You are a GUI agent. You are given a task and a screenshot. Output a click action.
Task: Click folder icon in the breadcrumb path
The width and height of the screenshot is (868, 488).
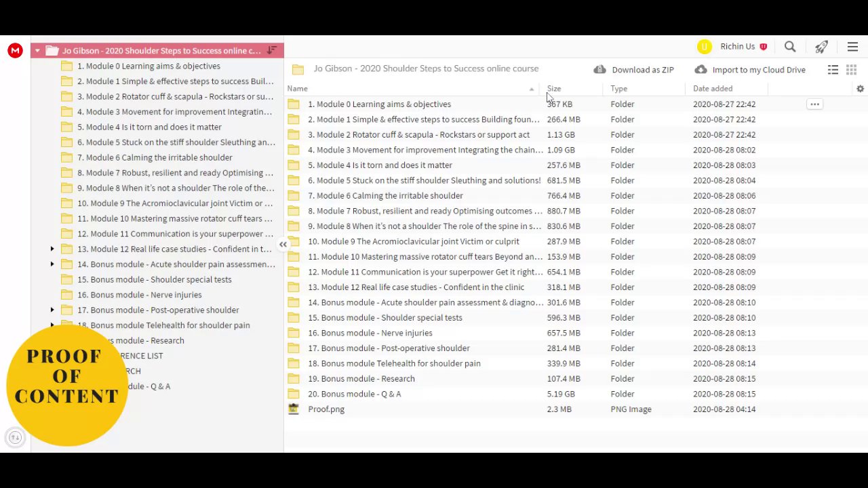tap(298, 69)
